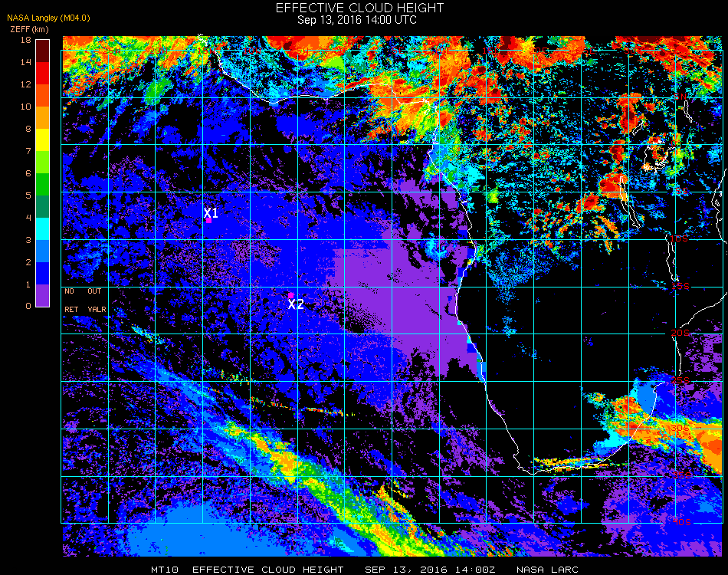Screen dimensions: 728x575
Task: Click the legend value 8
Action: pyautogui.click(x=28, y=129)
